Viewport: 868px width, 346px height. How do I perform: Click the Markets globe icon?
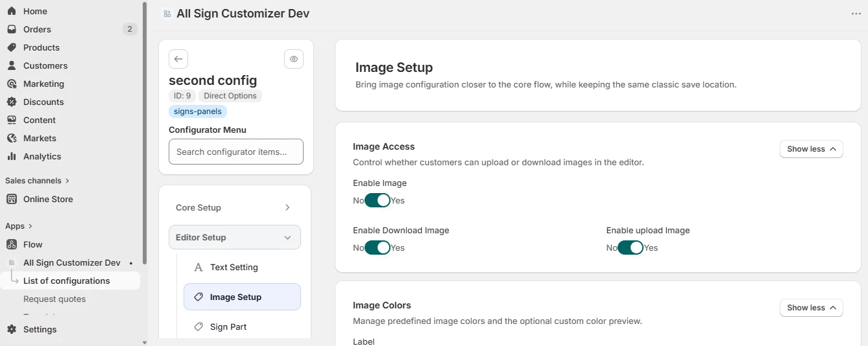pyautogui.click(x=11, y=138)
